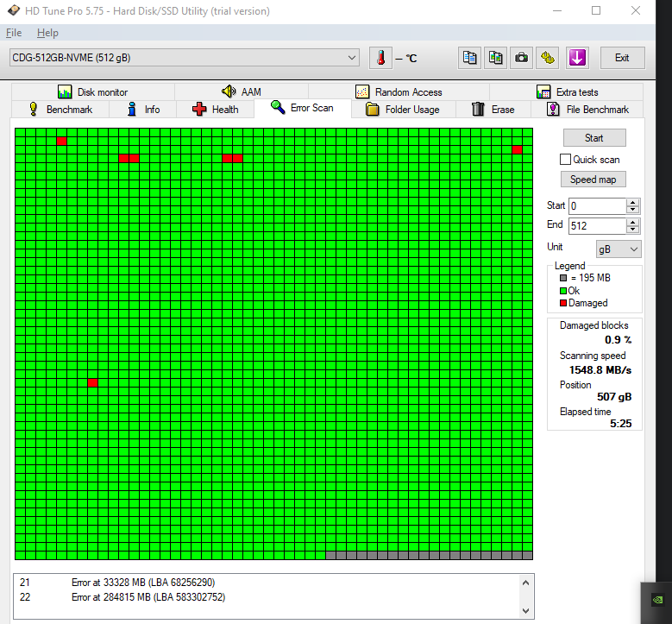
Task: Increase the Start value with up spinner
Action: (x=632, y=203)
